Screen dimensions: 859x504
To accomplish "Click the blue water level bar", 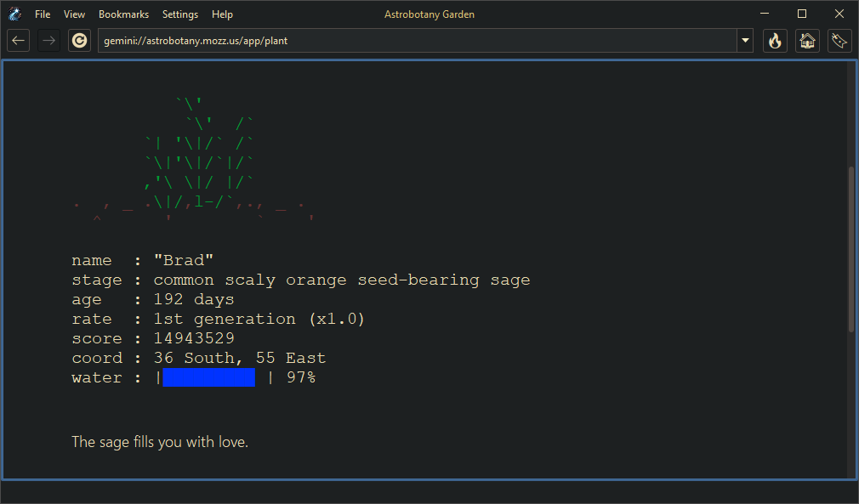I will coord(208,377).
